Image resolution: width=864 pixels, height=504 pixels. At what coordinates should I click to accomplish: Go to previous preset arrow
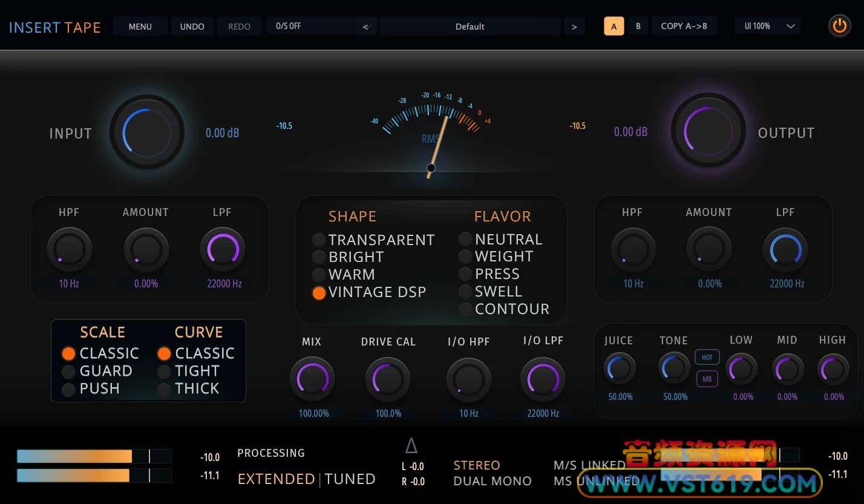tap(366, 27)
